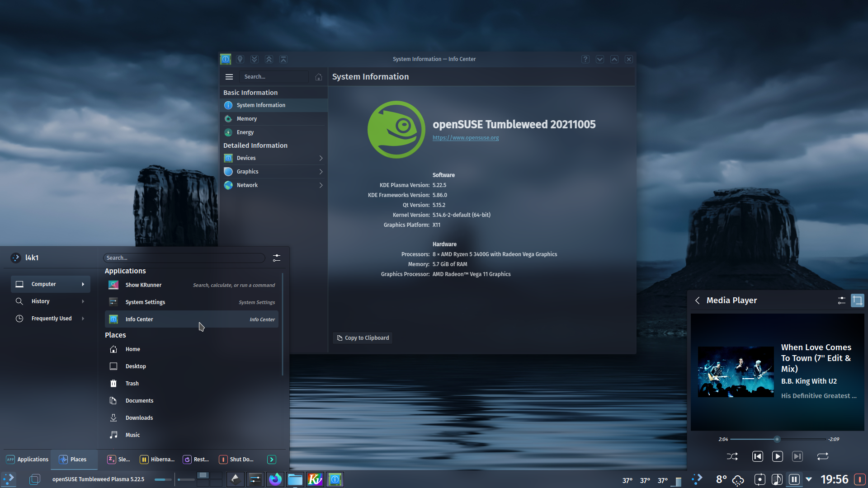Image resolution: width=868 pixels, height=488 pixels.
Task: Expand the History category
Action: tap(51, 301)
